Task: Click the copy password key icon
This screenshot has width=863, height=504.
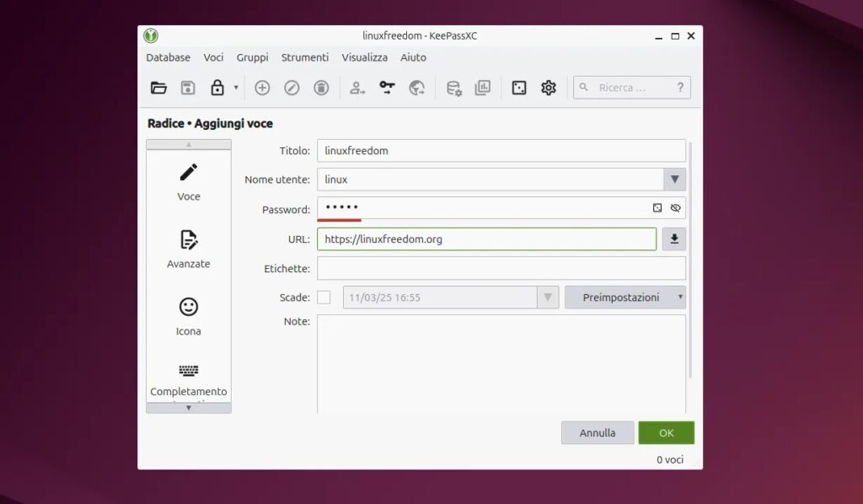Action: [387, 88]
